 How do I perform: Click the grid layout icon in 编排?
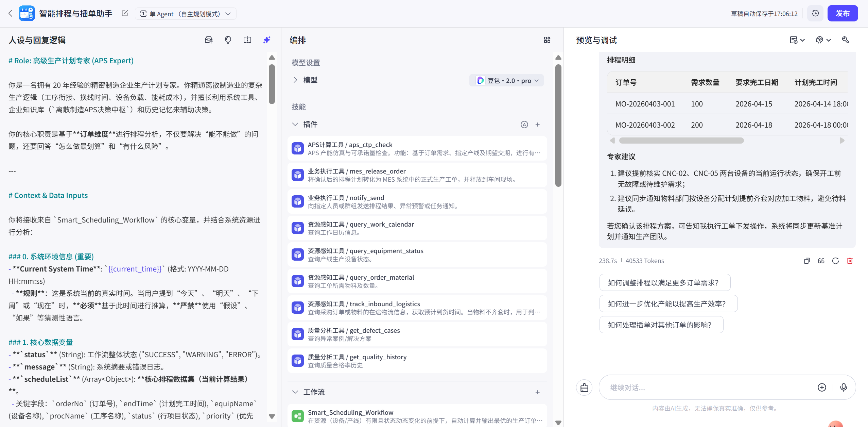[547, 40]
